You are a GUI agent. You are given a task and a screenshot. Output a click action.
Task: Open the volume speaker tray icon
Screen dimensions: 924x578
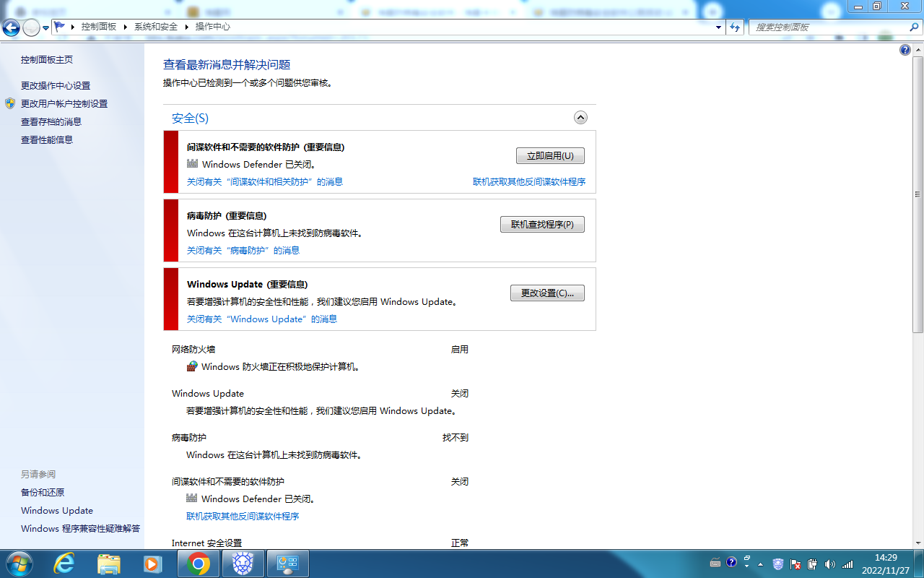click(x=830, y=564)
